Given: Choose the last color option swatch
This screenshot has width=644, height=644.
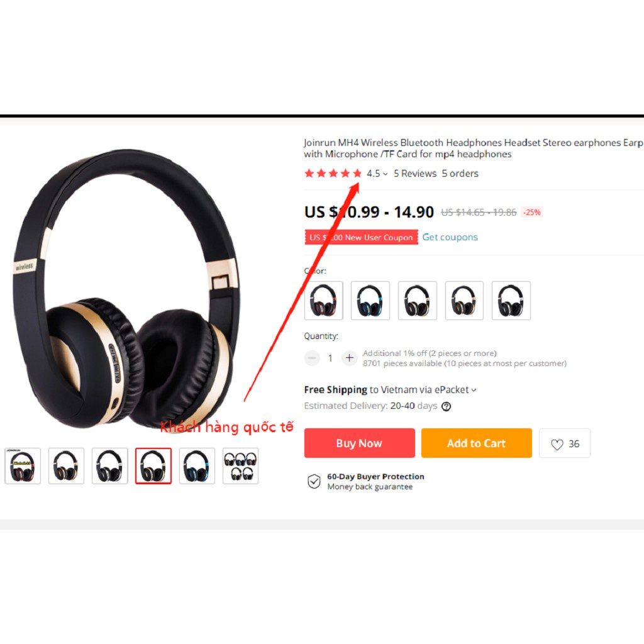Looking at the screenshot, I should click(511, 301).
